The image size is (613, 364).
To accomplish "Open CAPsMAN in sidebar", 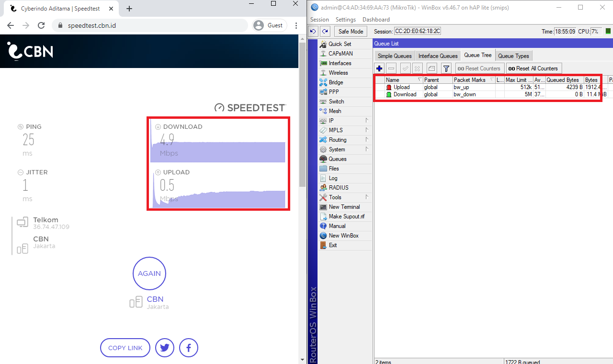I will tap(341, 54).
